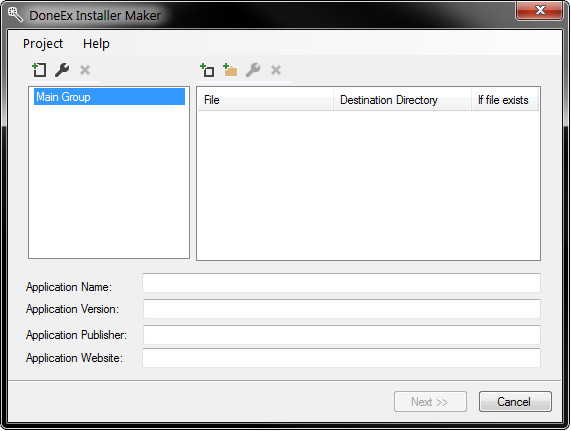Focus the Application Version field
This screenshot has width=571, height=431.
tap(342, 309)
